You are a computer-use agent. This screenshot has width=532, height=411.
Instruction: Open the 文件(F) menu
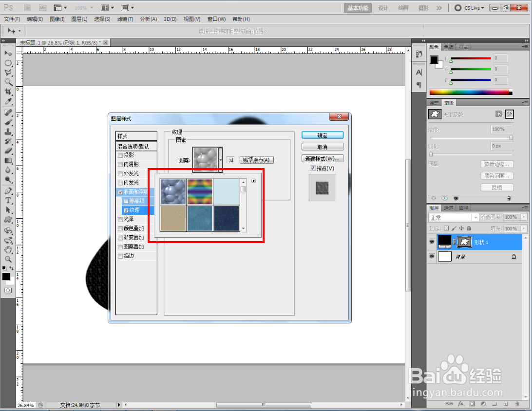coord(12,19)
